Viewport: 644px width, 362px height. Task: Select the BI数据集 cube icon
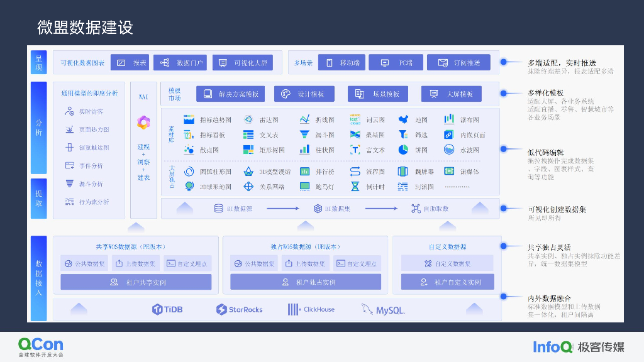tap(318, 209)
